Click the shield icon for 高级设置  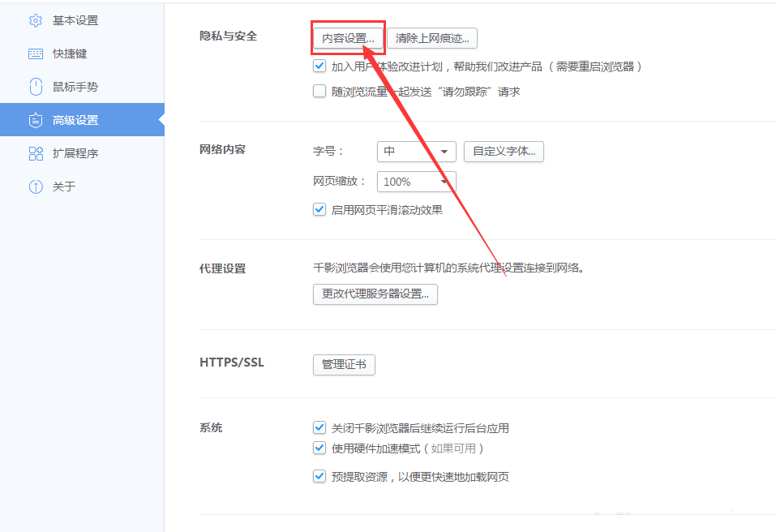click(36, 119)
